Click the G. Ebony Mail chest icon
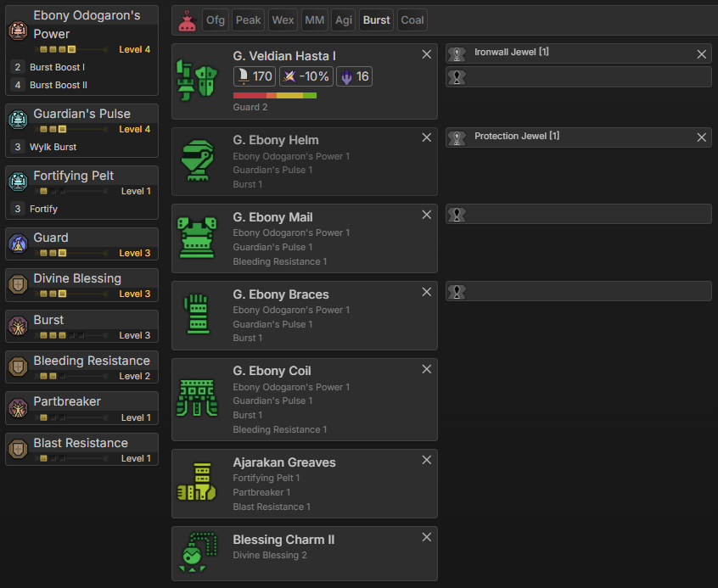The width and height of the screenshot is (718, 588). 198,238
